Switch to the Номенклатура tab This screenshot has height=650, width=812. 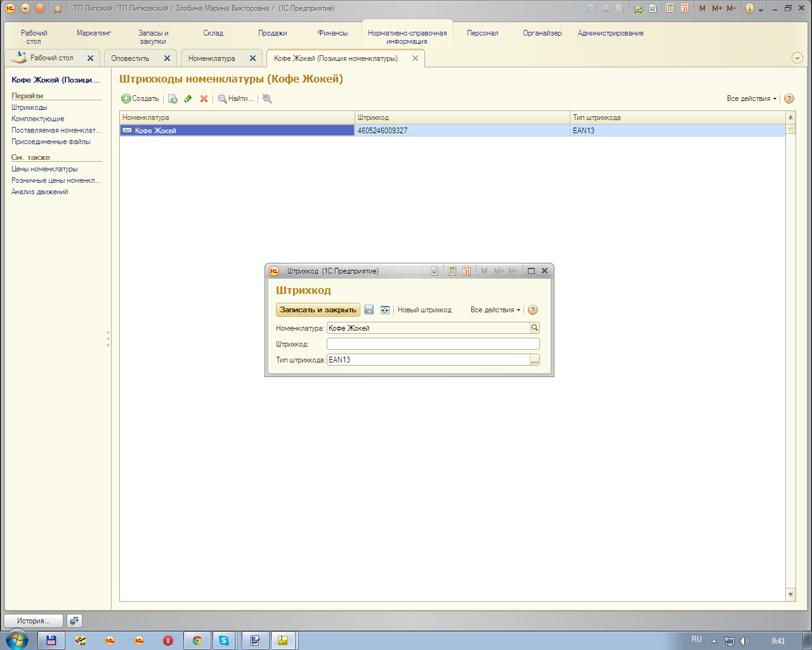(212, 58)
